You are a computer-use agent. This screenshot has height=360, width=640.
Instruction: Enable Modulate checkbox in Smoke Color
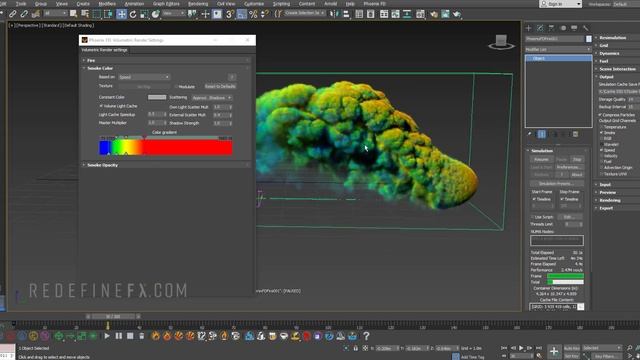point(176,87)
